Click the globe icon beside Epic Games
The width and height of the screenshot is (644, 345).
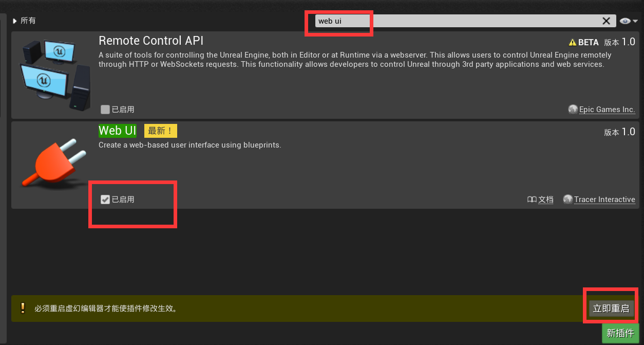(x=573, y=110)
